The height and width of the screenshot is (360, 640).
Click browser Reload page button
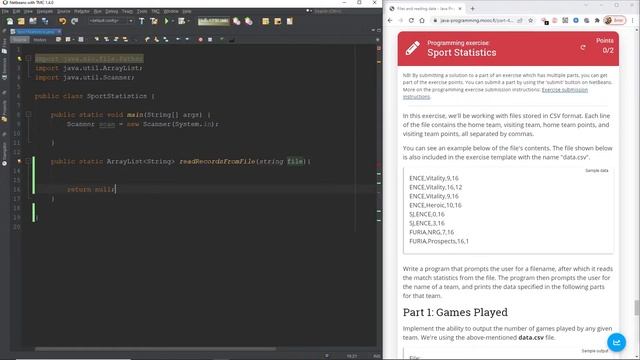pyautogui.click(x=411, y=20)
